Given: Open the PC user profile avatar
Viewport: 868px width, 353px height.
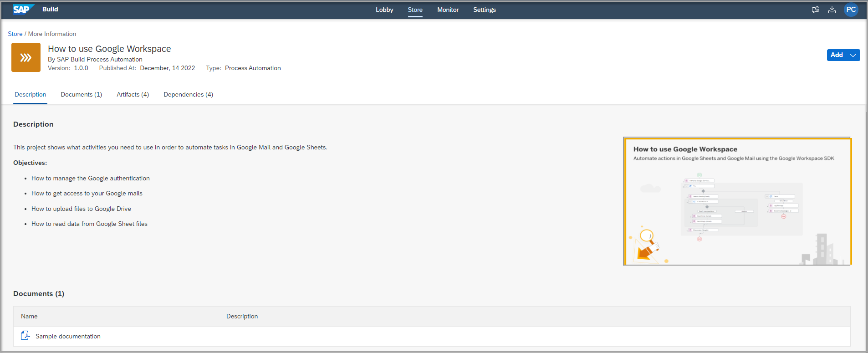Looking at the screenshot, I should [851, 10].
